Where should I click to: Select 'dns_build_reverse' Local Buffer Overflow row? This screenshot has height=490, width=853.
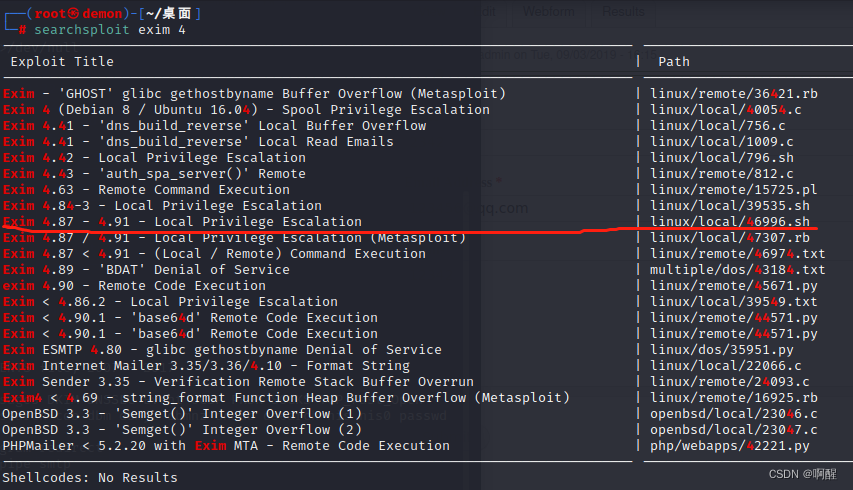pyautogui.click(x=214, y=126)
